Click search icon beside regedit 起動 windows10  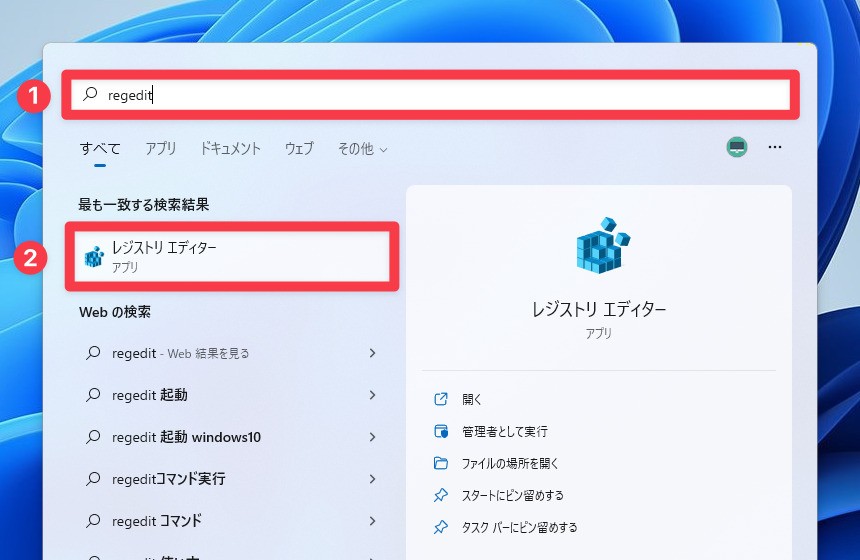[93, 437]
